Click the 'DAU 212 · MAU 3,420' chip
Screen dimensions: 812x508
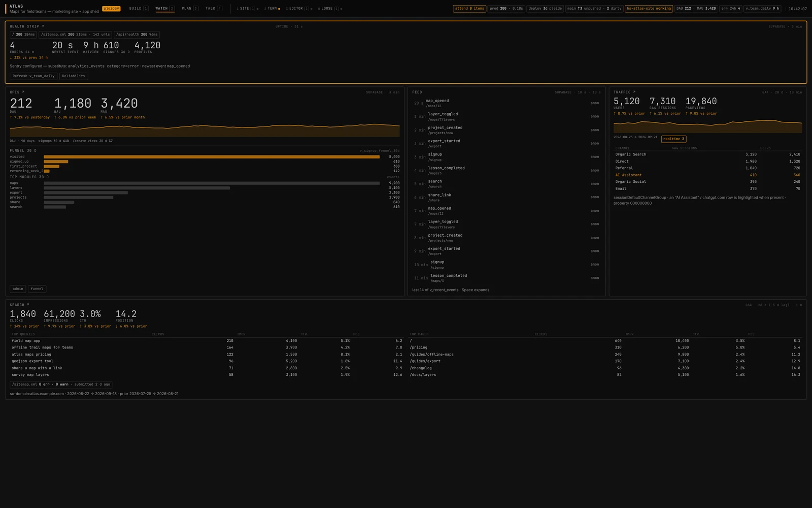click(x=696, y=9)
